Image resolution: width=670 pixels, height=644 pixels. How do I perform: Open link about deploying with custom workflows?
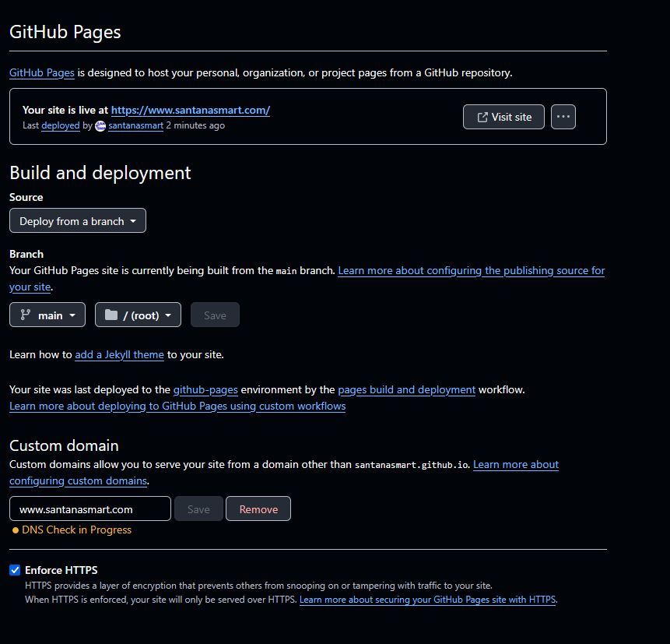click(x=177, y=406)
